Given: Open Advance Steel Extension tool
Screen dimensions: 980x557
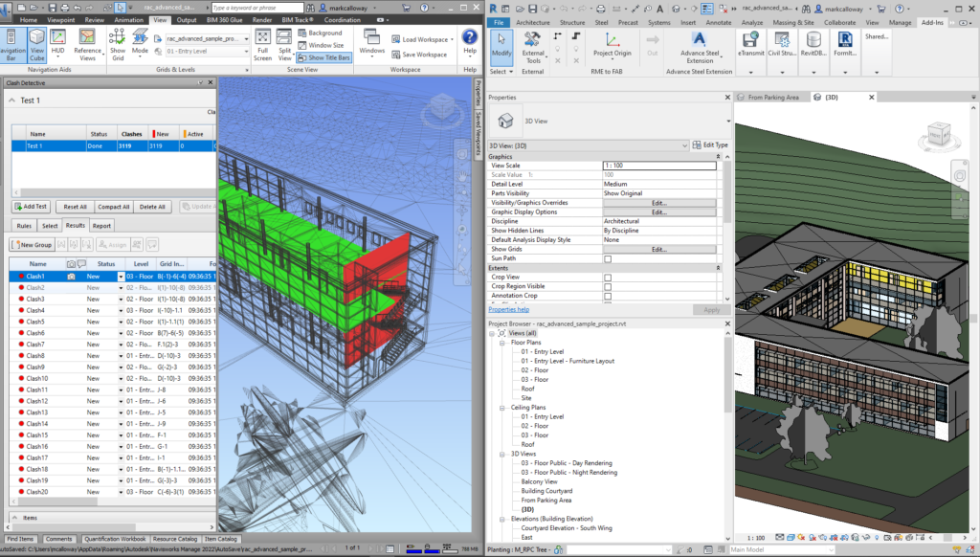Looking at the screenshot, I should point(700,48).
